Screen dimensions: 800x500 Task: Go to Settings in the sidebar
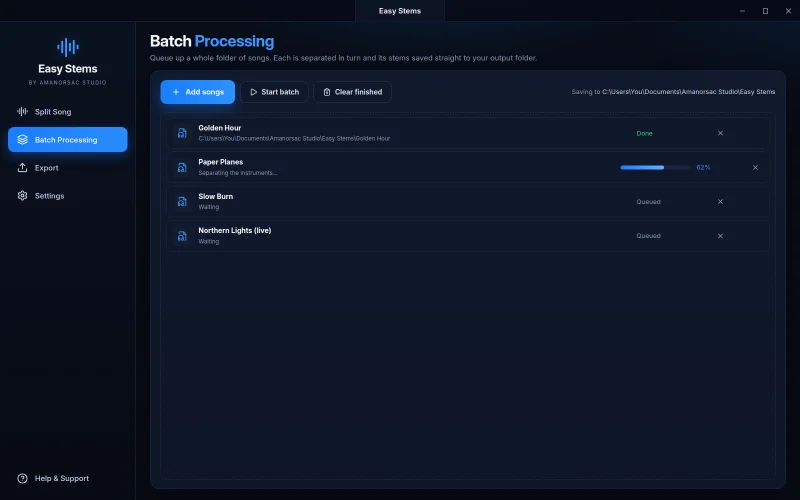(67, 196)
